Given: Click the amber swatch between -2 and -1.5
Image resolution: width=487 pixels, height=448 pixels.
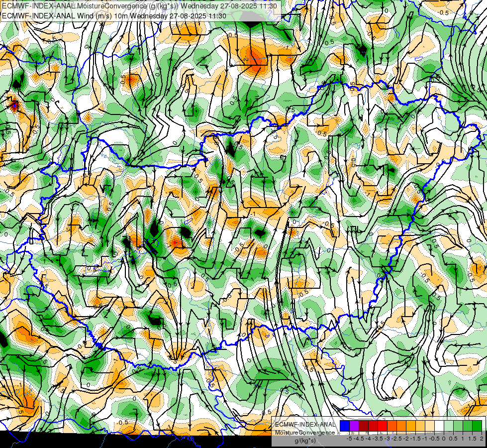Looking at the screenshot, I should 411,426.
